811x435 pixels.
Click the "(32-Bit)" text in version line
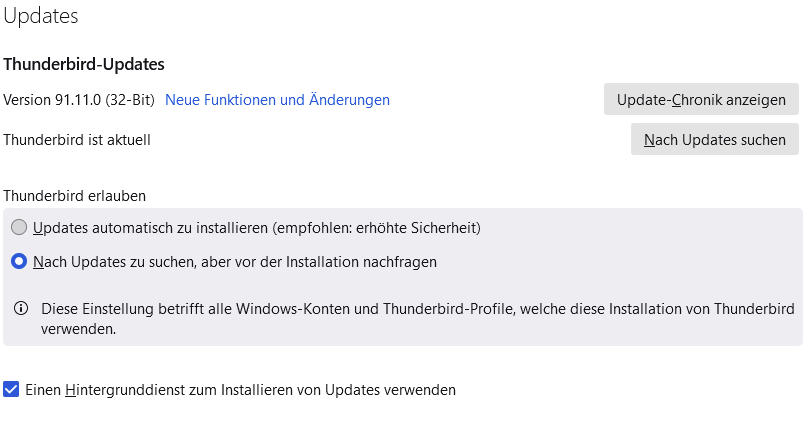(129, 100)
